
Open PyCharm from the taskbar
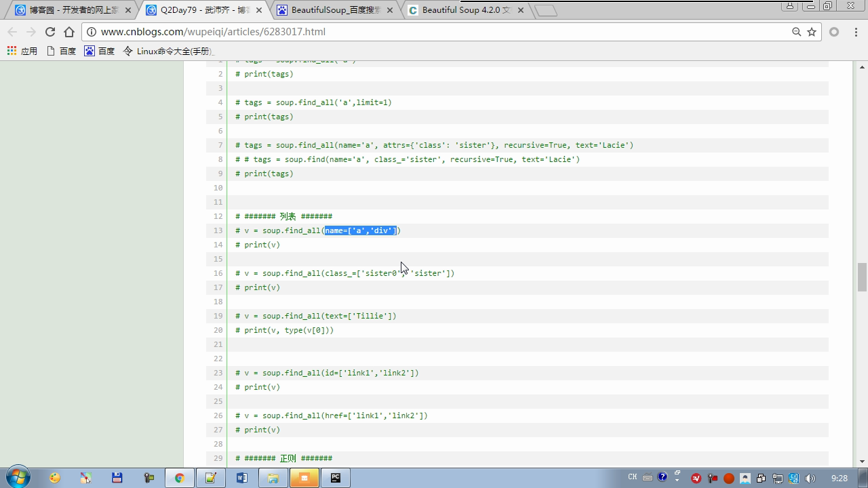(335, 478)
